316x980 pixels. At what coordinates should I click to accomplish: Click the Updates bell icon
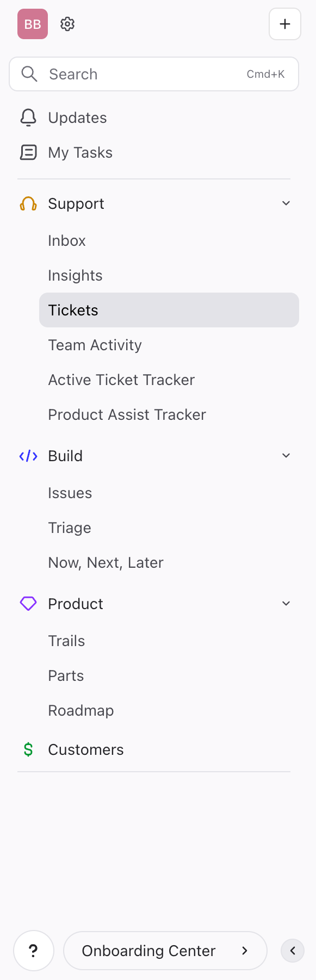28,117
